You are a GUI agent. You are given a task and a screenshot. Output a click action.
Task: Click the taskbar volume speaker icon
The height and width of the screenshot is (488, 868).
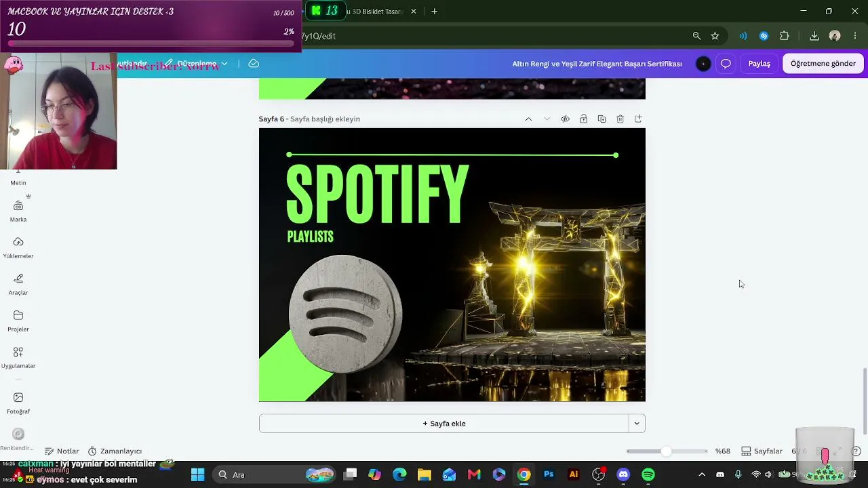pos(768,475)
